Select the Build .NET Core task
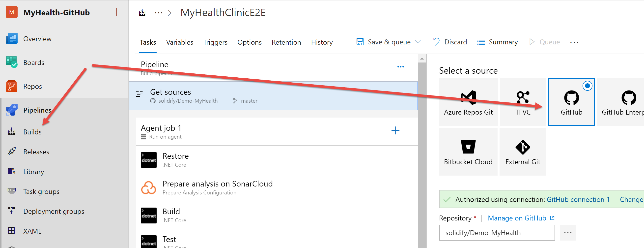 [277, 215]
